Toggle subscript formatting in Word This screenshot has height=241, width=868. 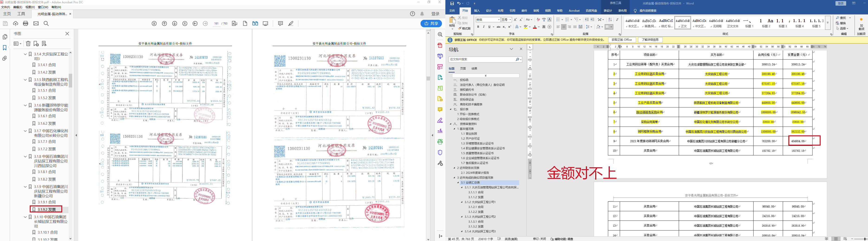pyautogui.click(x=504, y=27)
